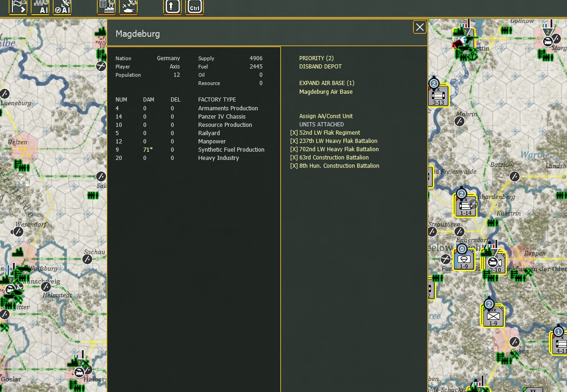Click the Guben rail icon on map
Viewport: 567px width, 392px height.
515,342
